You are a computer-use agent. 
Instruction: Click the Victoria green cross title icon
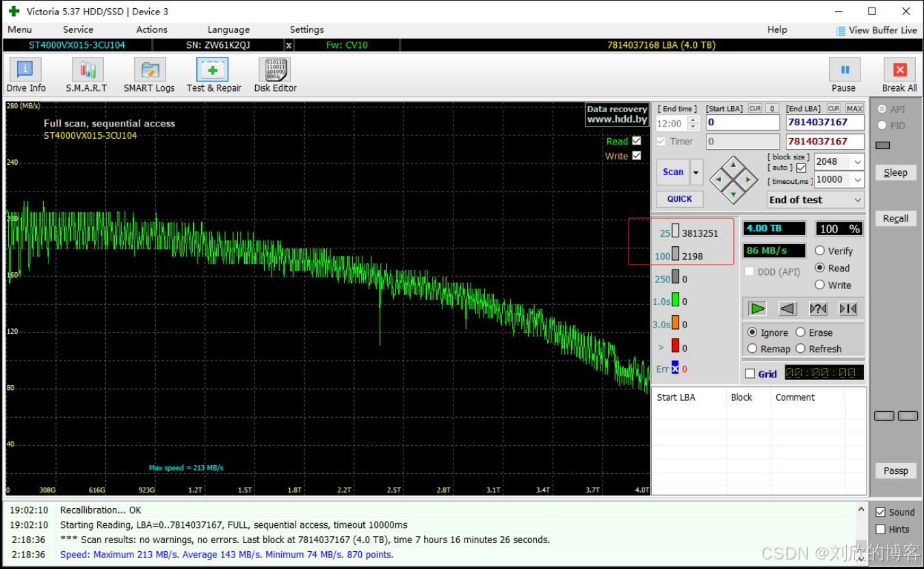pyautogui.click(x=14, y=11)
